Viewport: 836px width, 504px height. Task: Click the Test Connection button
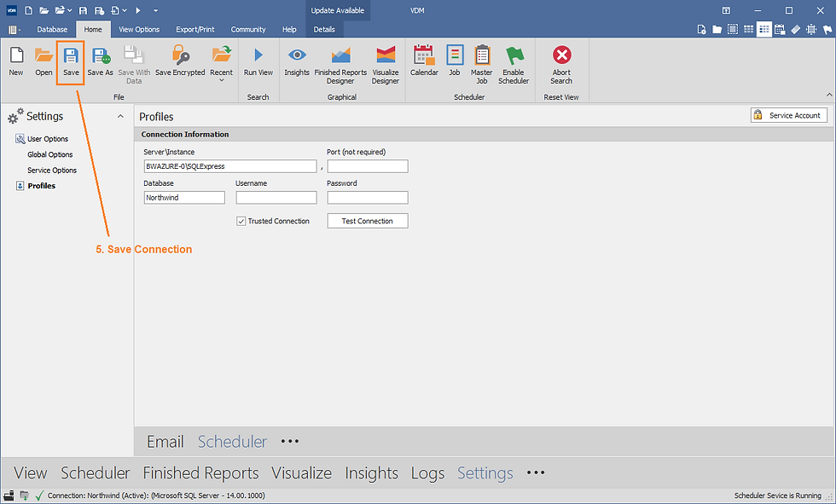(x=368, y=221)
